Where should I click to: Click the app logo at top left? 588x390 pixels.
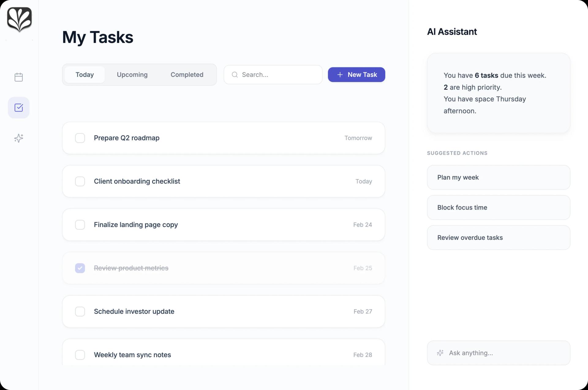point(19,19)
